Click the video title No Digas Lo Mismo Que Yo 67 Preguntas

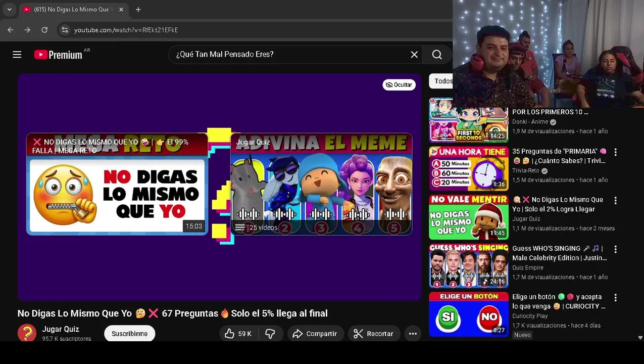tap(173, 313)
